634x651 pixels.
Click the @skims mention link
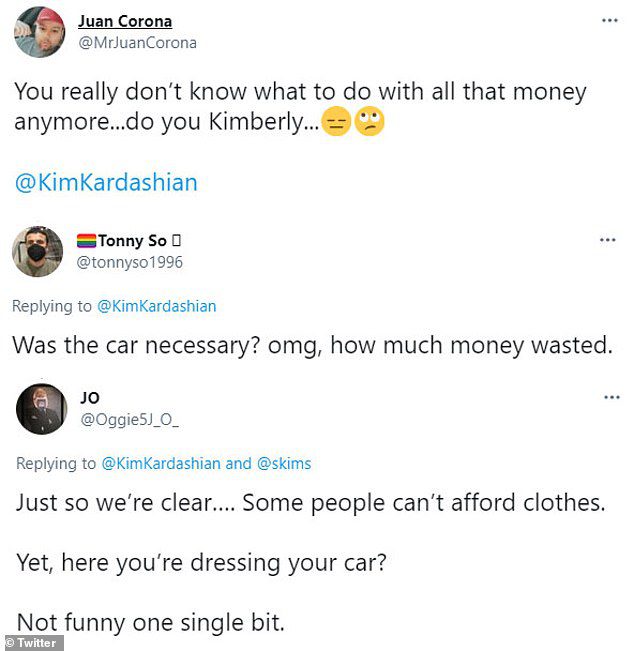pyautogui.click(x=284, y=463)
